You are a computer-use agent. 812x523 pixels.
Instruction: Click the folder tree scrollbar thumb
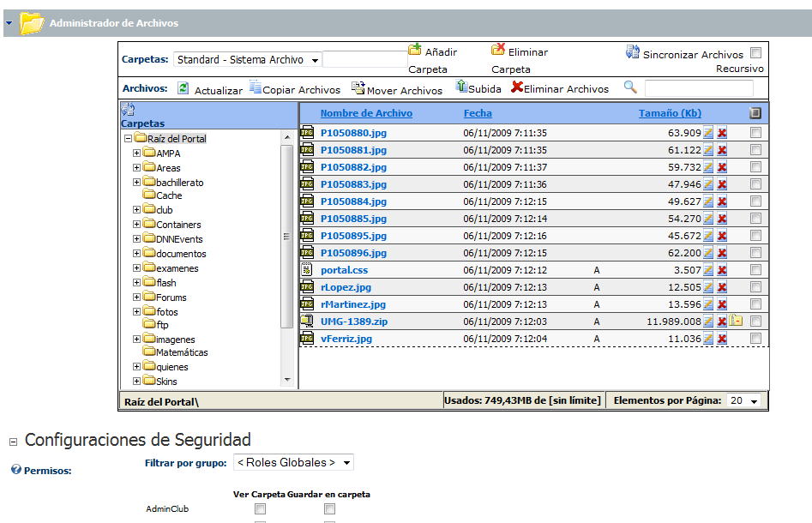coord(287,236)
